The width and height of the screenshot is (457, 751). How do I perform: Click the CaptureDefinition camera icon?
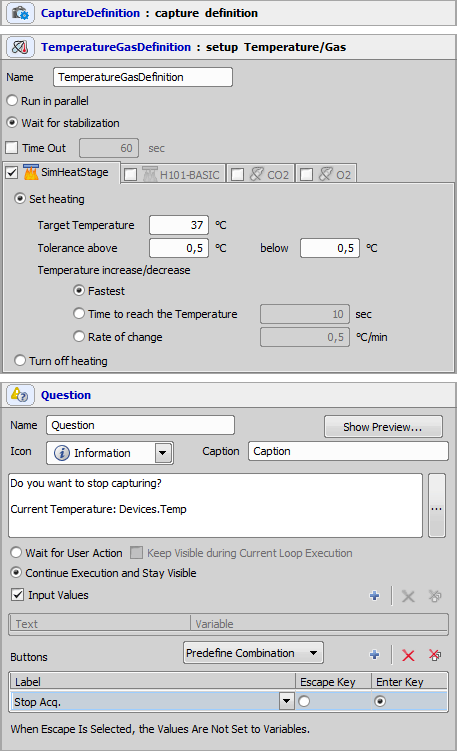(x=20, y=13)
